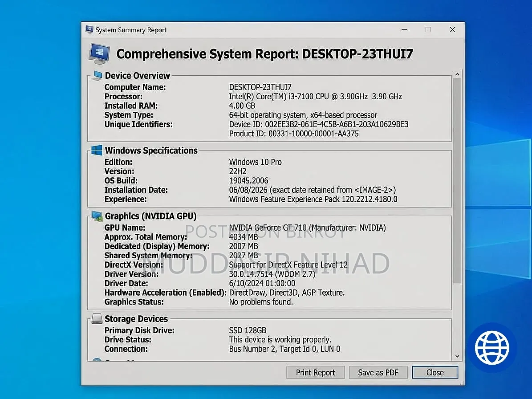Click the driver date 6/10/2024 value

click(x=262, y=283)
